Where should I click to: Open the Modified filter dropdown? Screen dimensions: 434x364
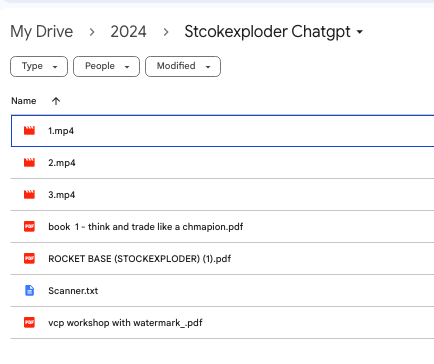(183, 66)
